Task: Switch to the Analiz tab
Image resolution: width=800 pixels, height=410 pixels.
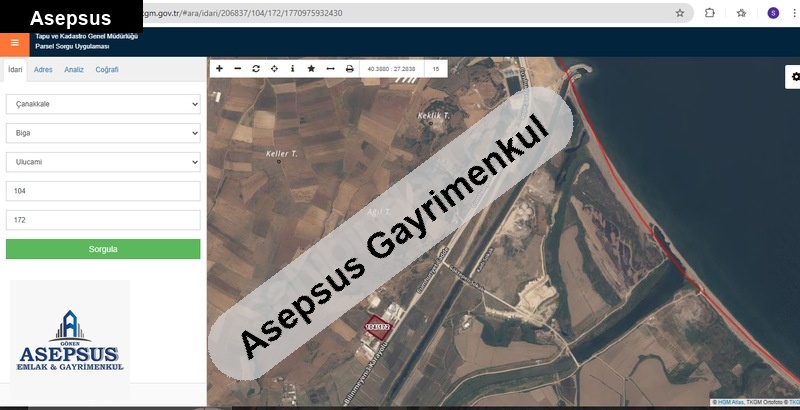Action: (x=74, y=70)
